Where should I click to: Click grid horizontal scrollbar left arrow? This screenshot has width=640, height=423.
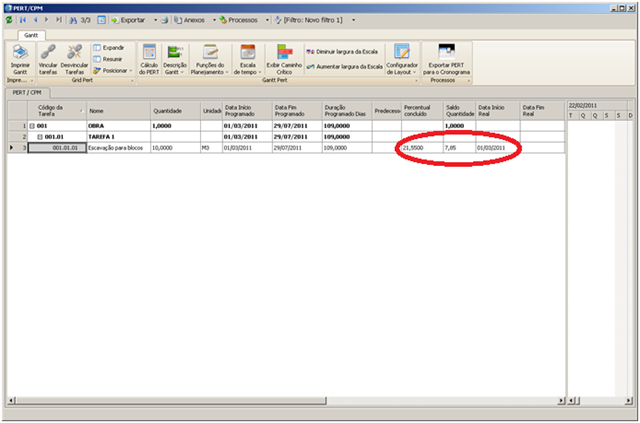(11, 401)
